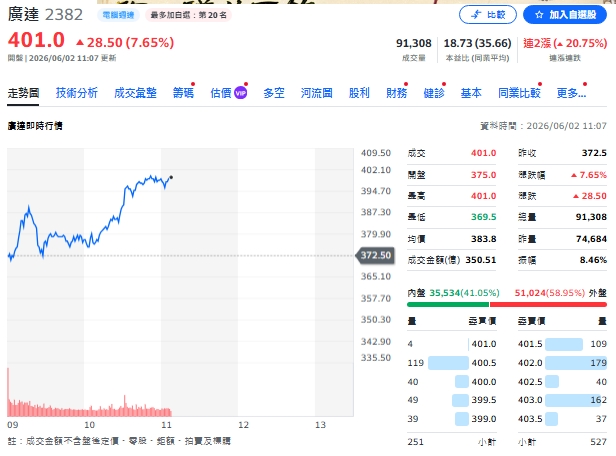Go to the 估價 tab
The height and width of the screenshot is (456, 616).
tap(221, 93)
